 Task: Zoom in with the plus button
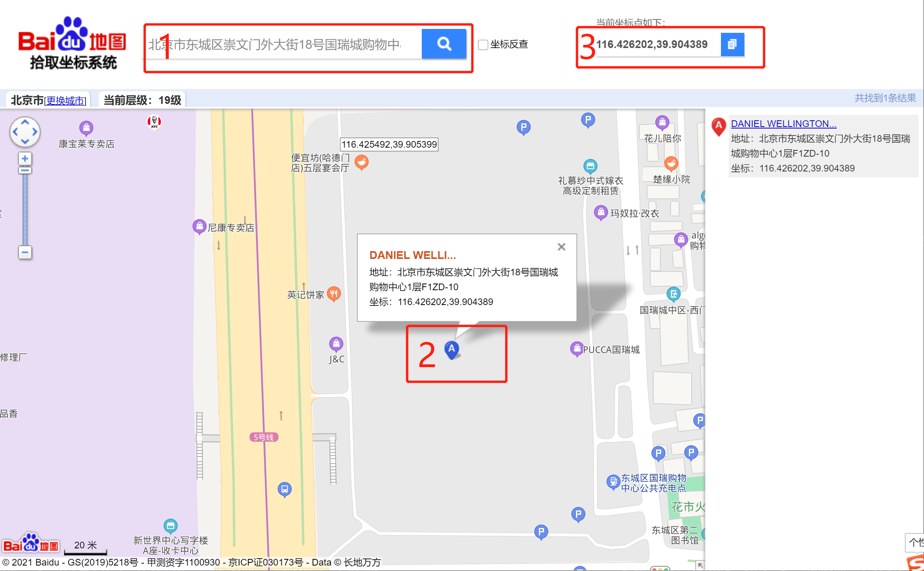click(25, 159)
